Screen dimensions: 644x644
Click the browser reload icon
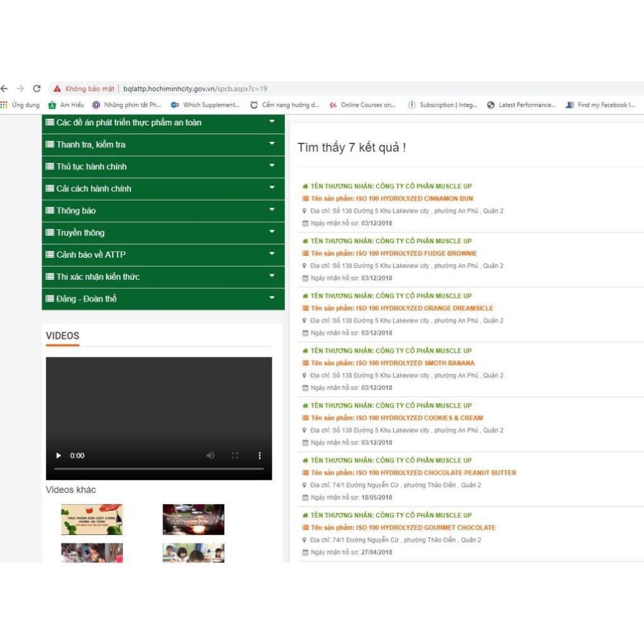(x=37, y=89)
